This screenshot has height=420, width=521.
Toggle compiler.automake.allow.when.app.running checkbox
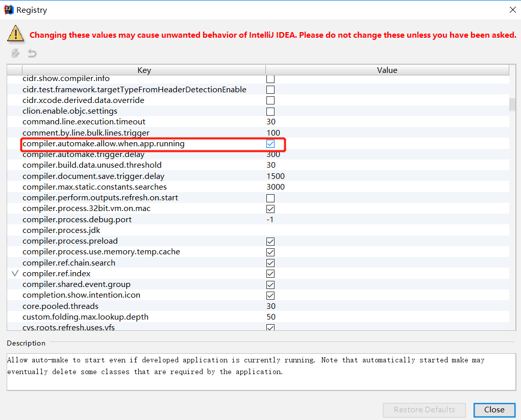click(270, 144)
